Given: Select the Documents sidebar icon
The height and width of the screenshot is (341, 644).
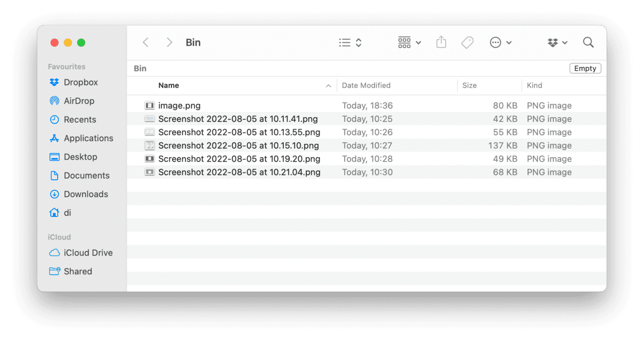Looking at the screenshot, I should (55, 175).
